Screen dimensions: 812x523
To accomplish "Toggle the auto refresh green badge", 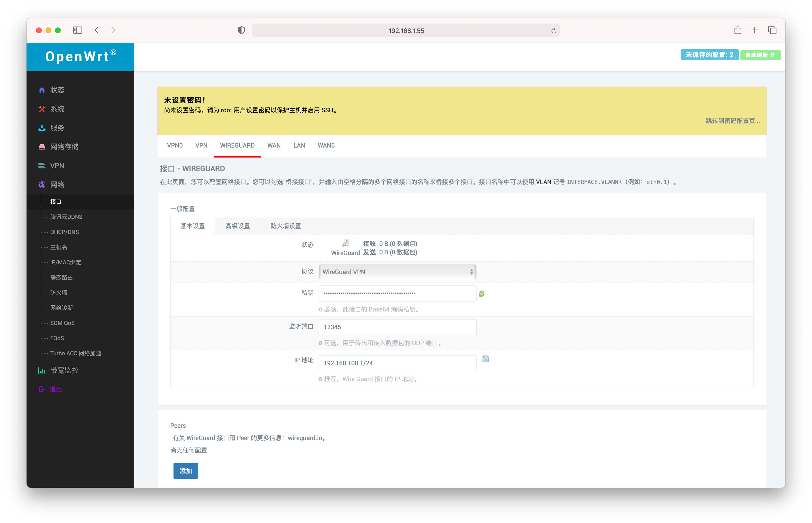I will pos(760,55).
